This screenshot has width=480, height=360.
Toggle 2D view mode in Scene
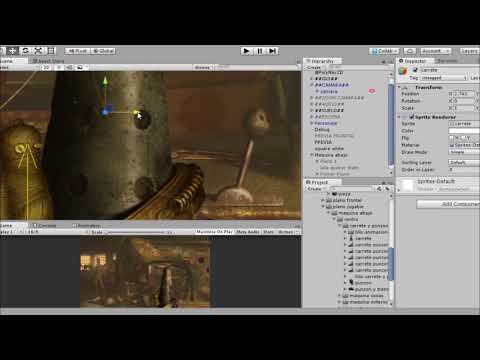coord(46,67)
